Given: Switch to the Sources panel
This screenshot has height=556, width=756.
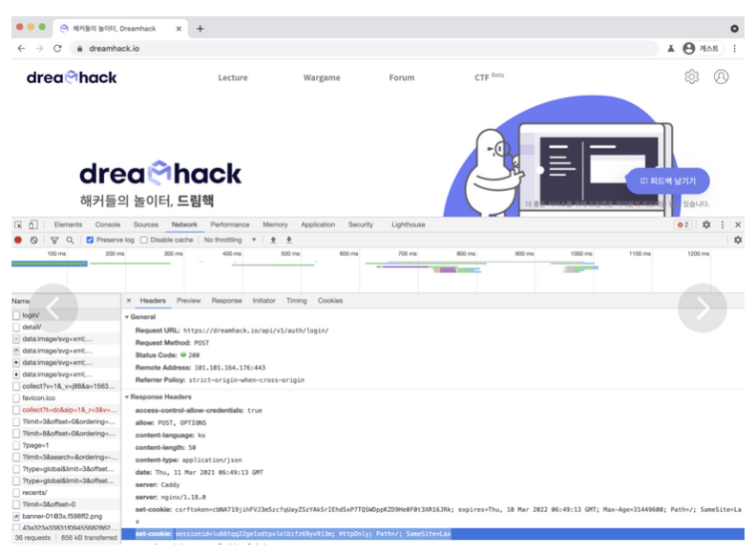Looking at the screenshot, I should tap(146, 225).
